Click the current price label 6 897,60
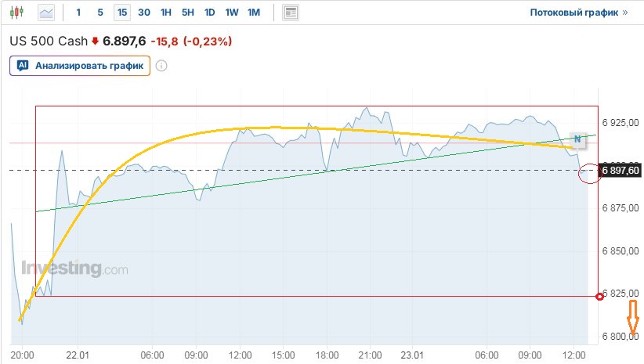Screen dimensions: 644x364 click(x=620, y=170)
